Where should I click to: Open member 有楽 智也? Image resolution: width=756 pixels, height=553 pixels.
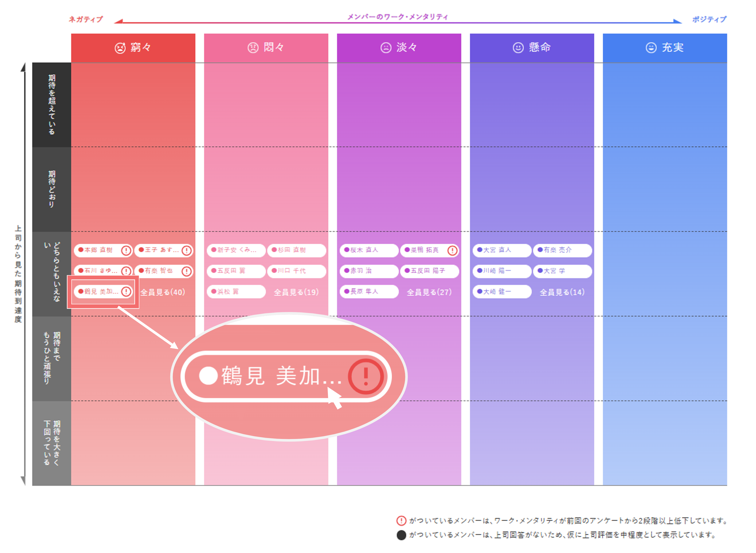164,271
